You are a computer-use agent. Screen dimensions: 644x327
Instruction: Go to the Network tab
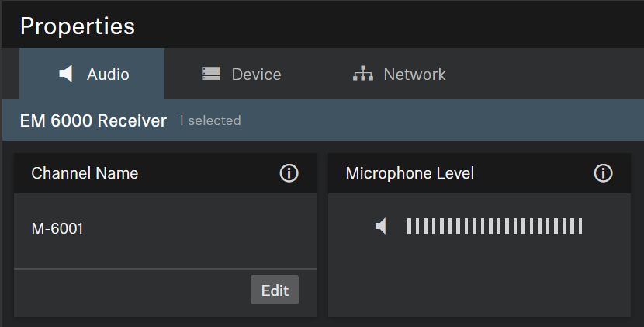400,75
